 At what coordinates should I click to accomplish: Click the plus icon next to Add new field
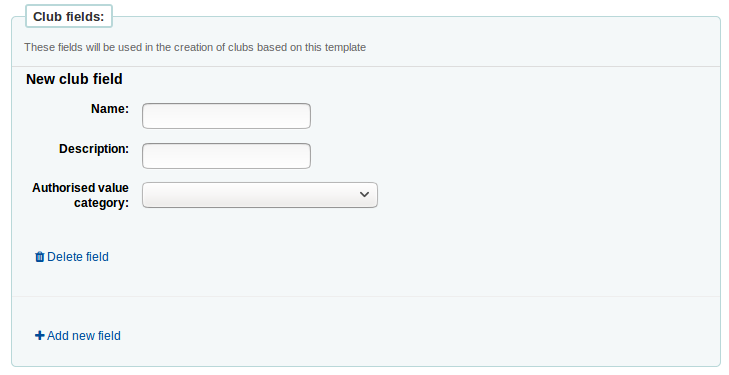[40, 336]
